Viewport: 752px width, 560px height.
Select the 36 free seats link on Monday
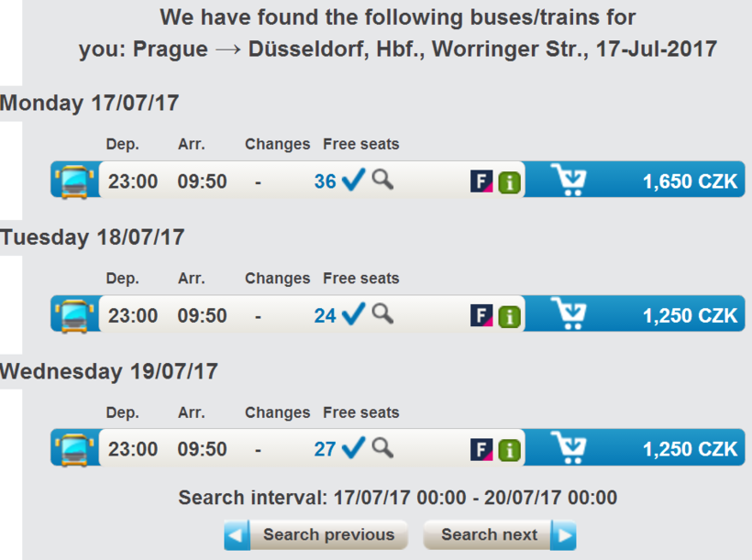click(325, 181)
